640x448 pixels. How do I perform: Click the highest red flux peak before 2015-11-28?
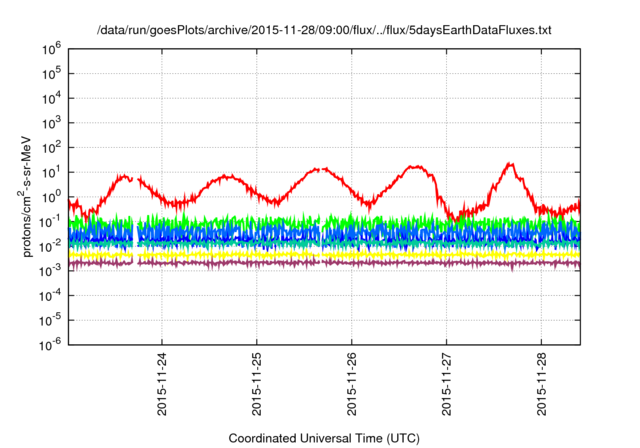tap(509, 164)
